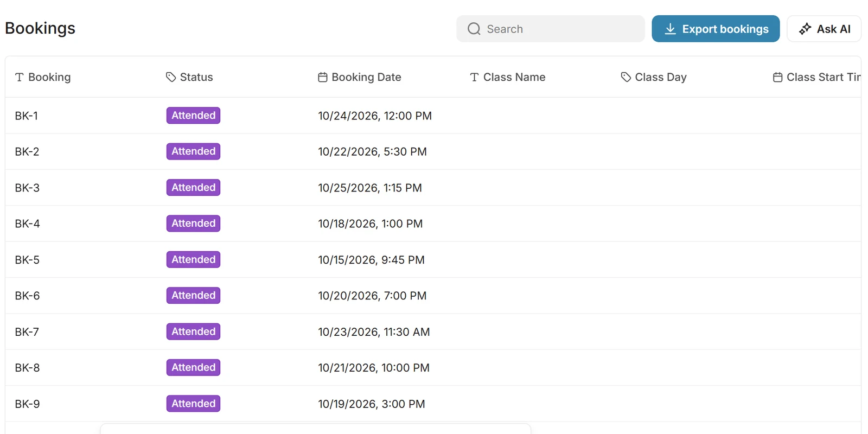Click the sparkle icon on Ask AI
868x434 pixels.
[x=805, y=29]
